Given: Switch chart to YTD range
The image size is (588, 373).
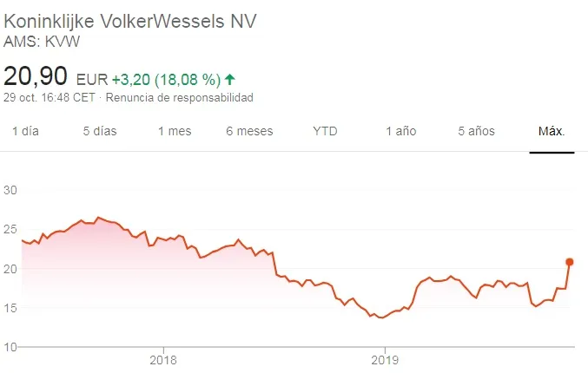Looking at the screenshot, I should click(325, 131).
